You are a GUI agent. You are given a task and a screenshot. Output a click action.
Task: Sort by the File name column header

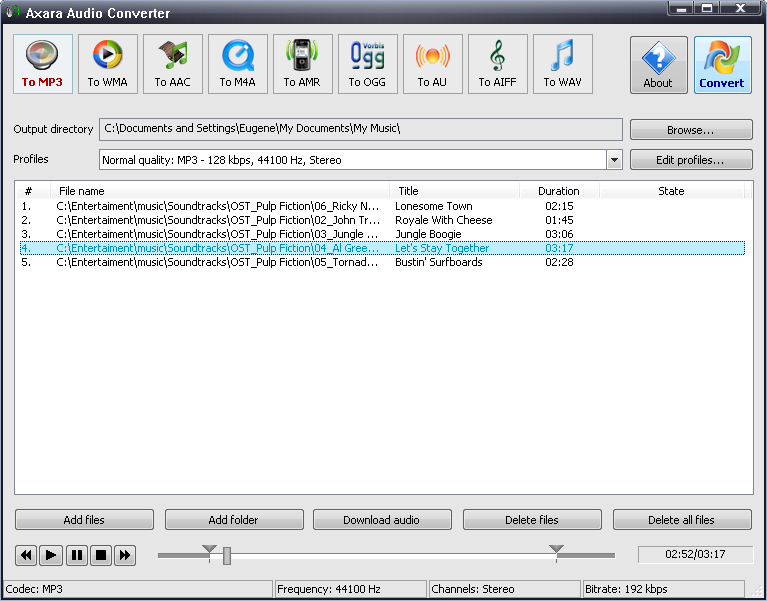pyautogui.click(x=220, y=191)
